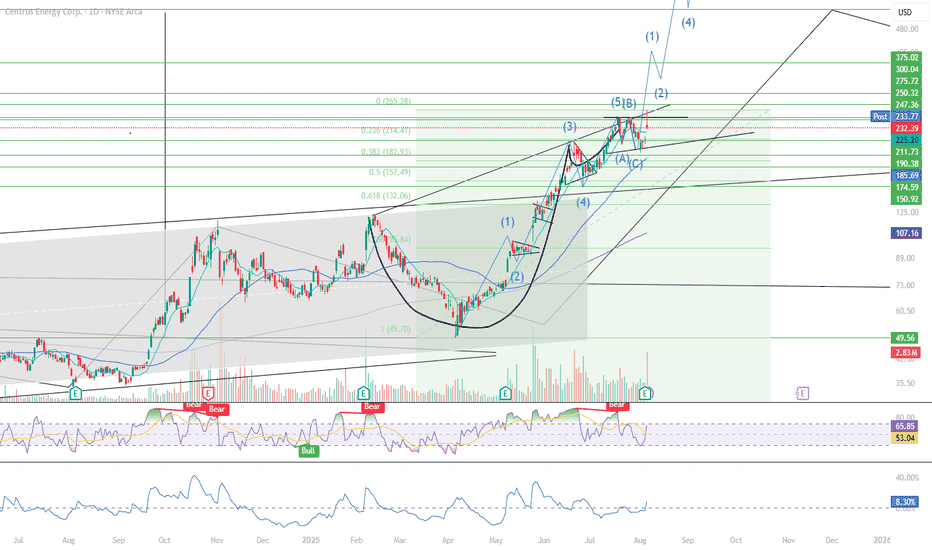Click the Fib 0 (265.28) label

[393, 102]
